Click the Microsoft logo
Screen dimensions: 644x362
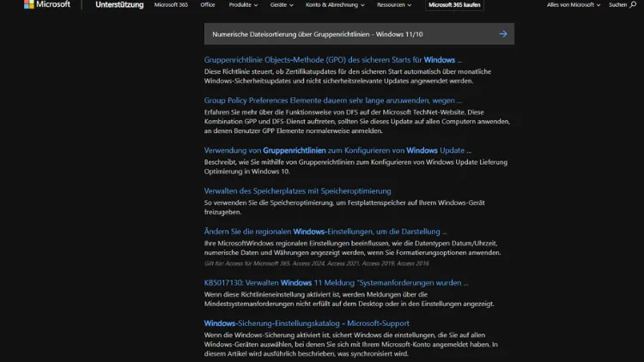[x=47, y=4]
